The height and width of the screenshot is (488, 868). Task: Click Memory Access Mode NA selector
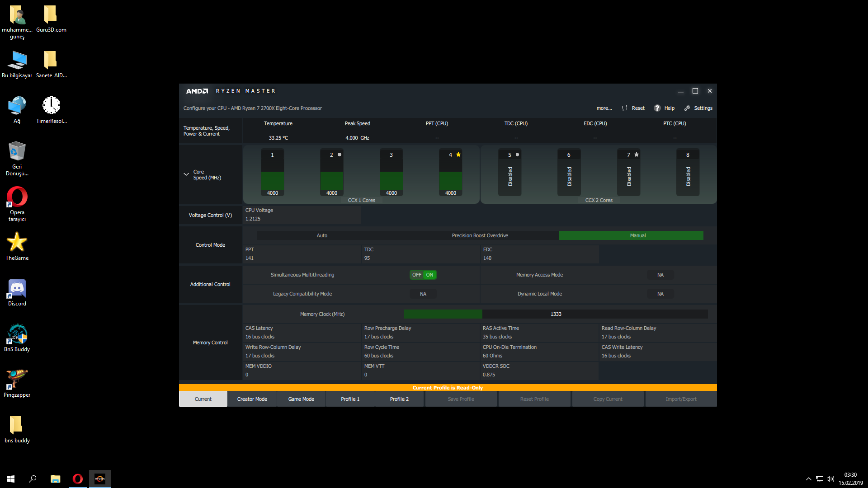(x=660, y=275)
